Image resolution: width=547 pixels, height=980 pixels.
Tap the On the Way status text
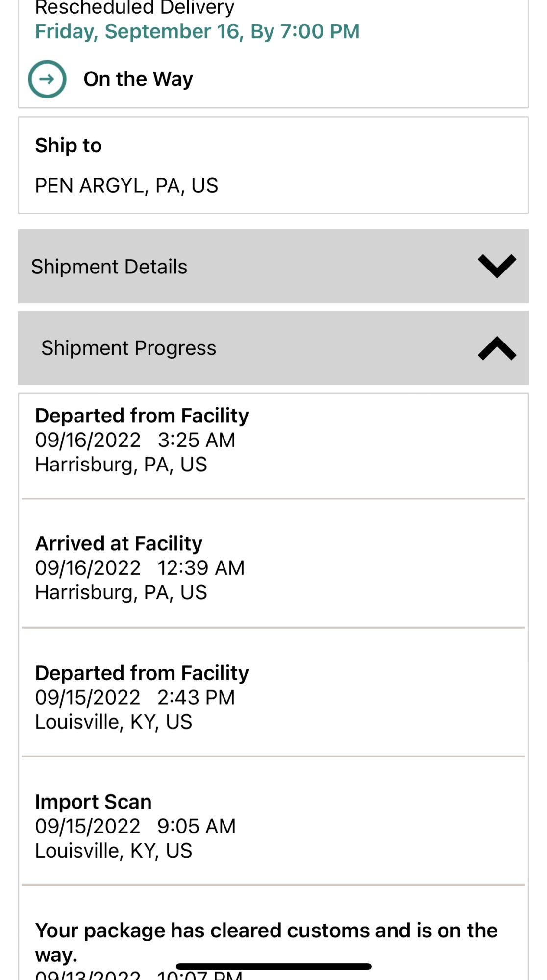point(138,79)
